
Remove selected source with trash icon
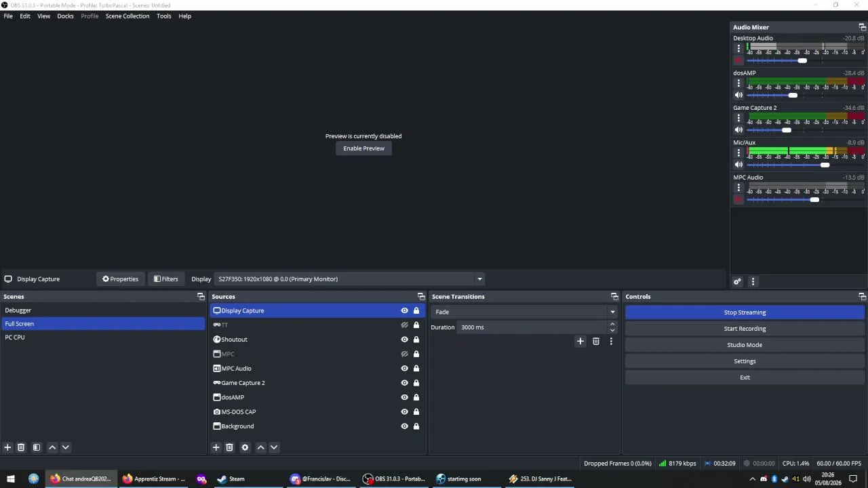(x=229, y=447)
